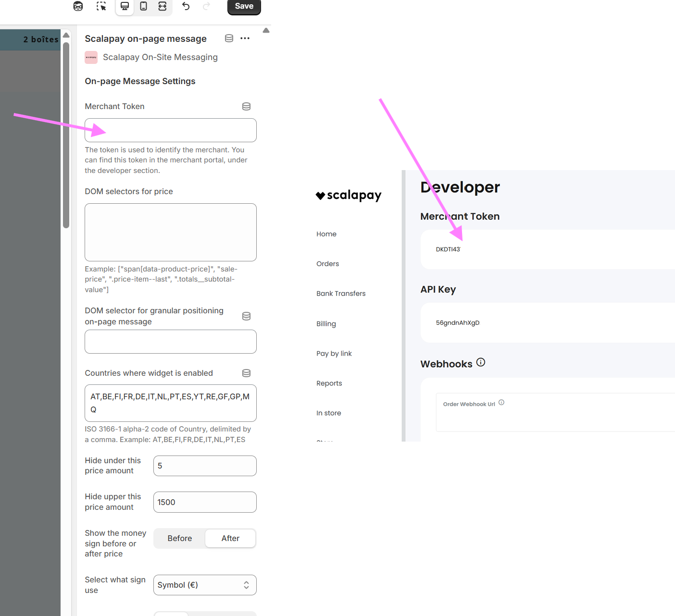Viewport: 675px width, 616px height.
Task: Click the theme editor face icon
Action: pyautogui.click(x=78, y=6)
